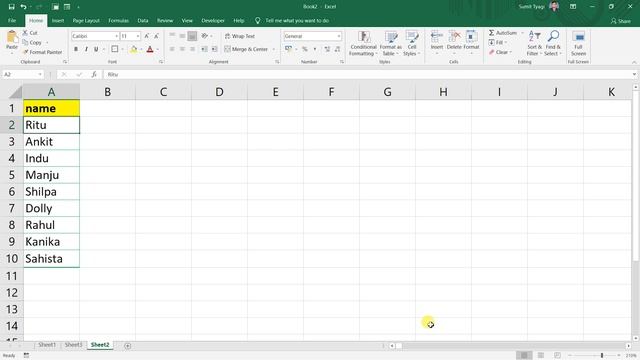This screenshot has width=640, height=360.
Task: Toggle underline formatting
Action: click(96, 49)
